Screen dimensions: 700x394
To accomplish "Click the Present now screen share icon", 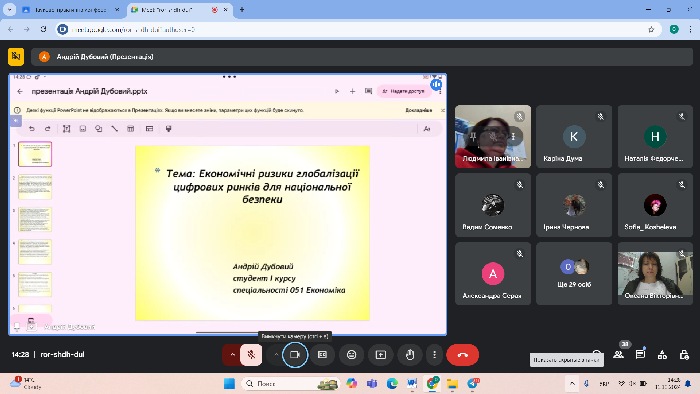I will (x=381, y=355).
